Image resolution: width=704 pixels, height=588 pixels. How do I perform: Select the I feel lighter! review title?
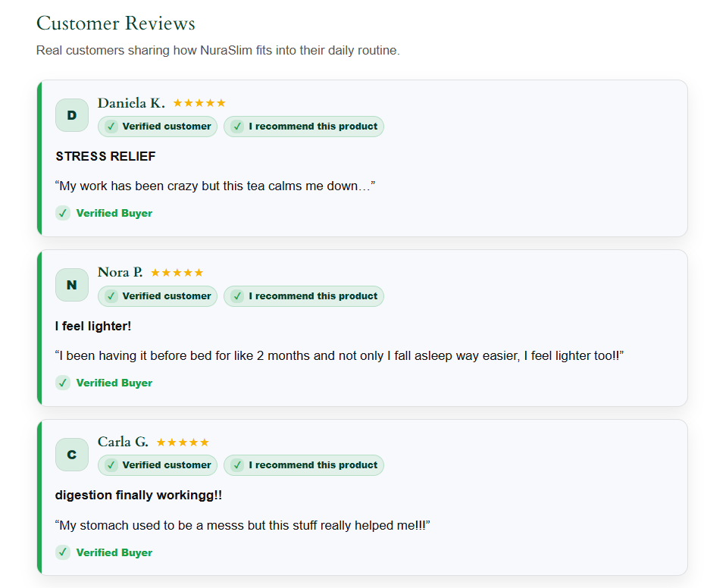tap(93, 326)
